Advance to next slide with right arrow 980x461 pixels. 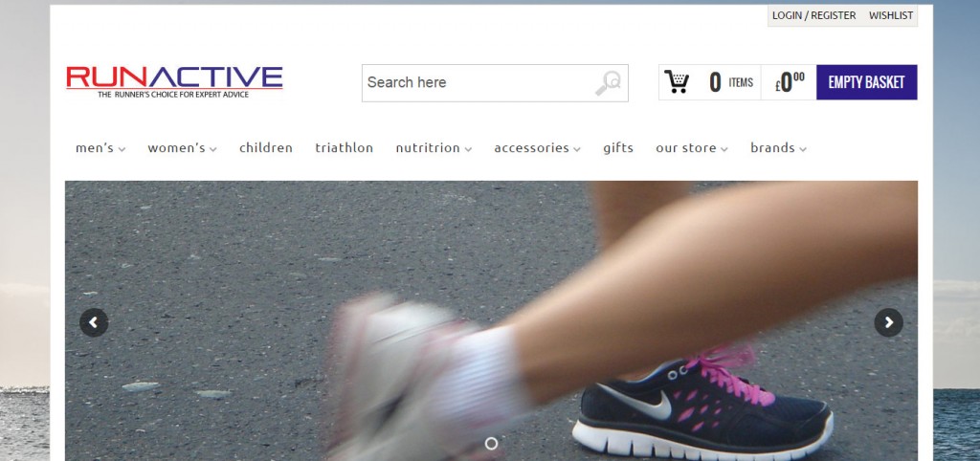(x=888, y=322)
